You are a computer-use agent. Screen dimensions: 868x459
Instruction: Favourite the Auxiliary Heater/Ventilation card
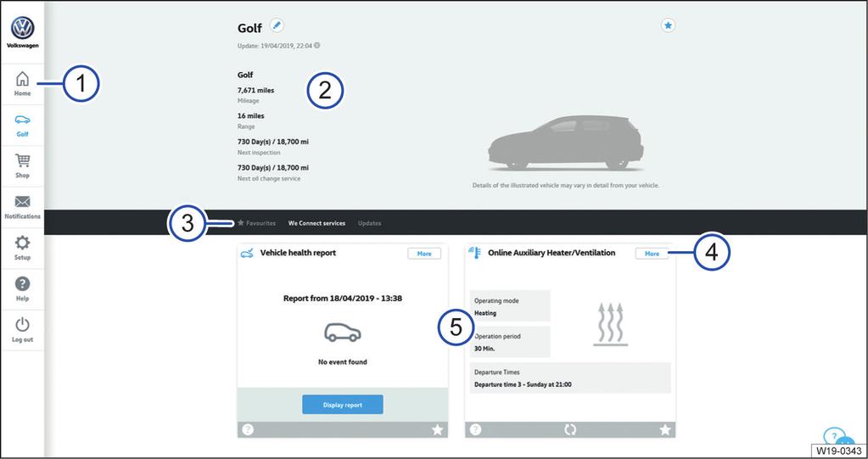click(665, 429)
